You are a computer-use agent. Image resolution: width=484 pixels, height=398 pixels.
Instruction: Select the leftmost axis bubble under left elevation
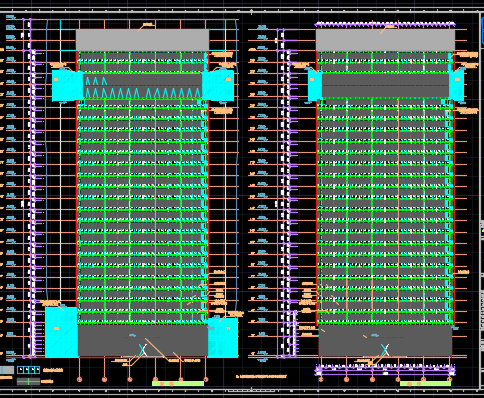pos(79,379)
